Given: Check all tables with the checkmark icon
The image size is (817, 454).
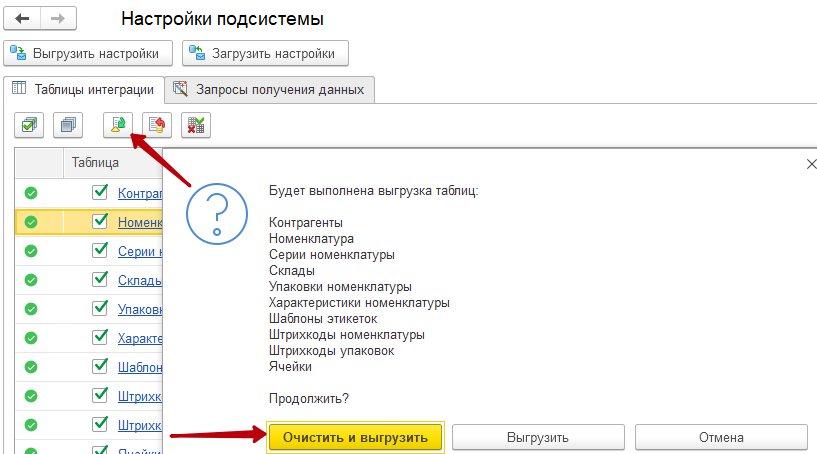Looking at the screenshot, I should [29, 125].
